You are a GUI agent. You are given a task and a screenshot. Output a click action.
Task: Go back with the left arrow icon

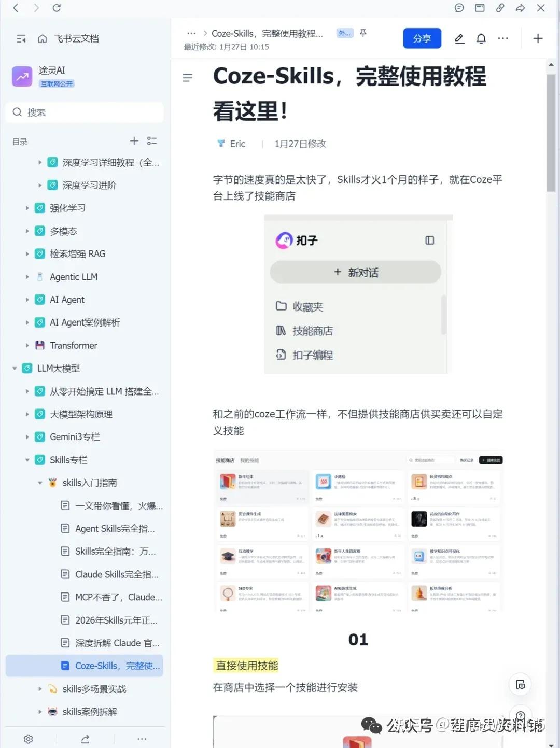(16, 8)
